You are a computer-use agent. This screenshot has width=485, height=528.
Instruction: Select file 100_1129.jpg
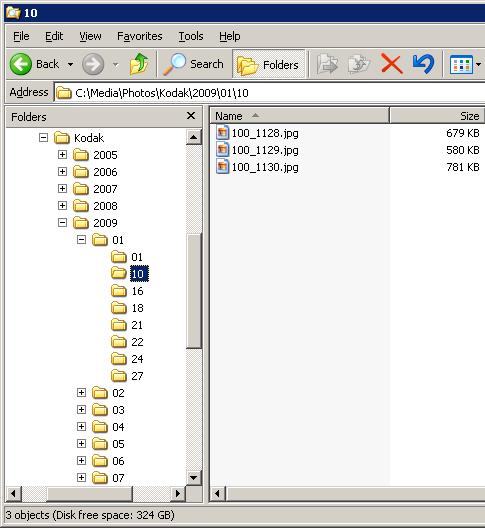265,150
